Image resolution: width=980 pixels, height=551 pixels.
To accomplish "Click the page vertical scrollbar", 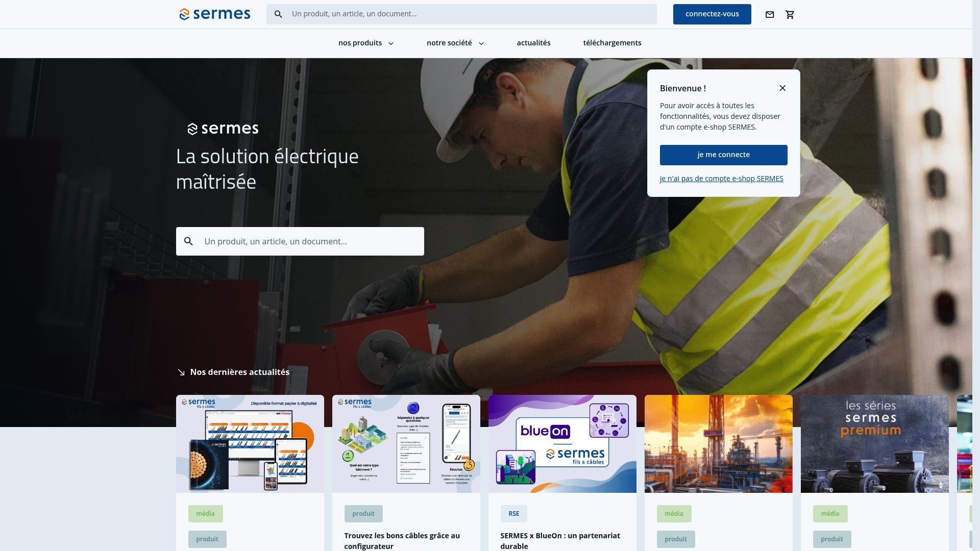I will (x=976, y=275).
